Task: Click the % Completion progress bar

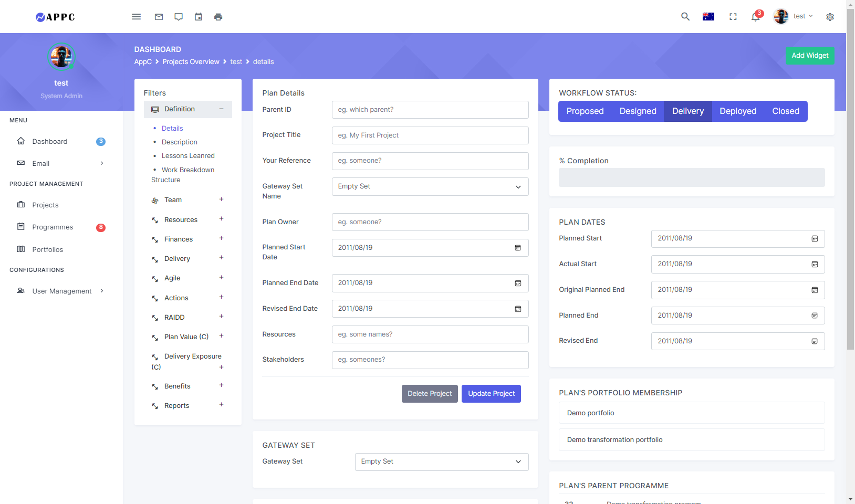Action: click(x=692, y=177)
